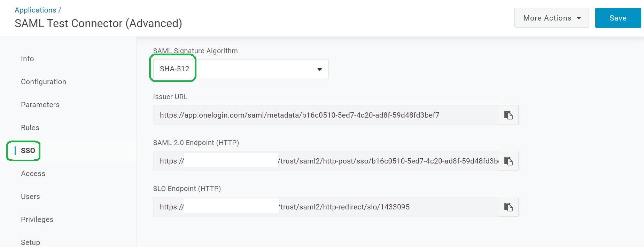644x247 pixels.
Task: Click the Save button
Action: pos(618,18)
